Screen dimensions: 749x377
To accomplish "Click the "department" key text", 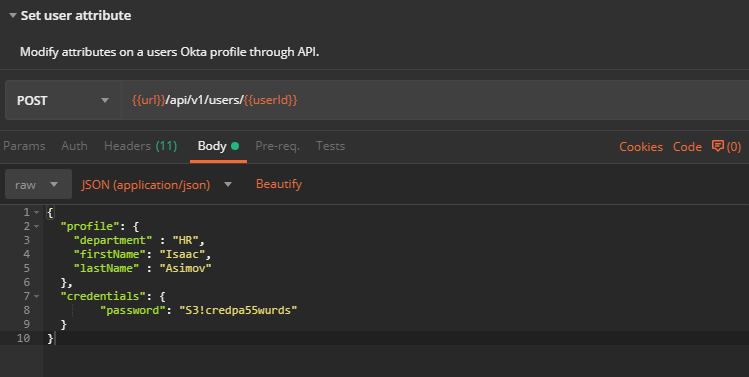I will click(113, 240).
